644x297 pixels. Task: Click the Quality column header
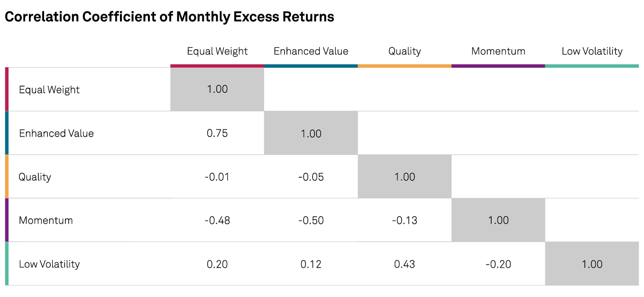point(405,51)
